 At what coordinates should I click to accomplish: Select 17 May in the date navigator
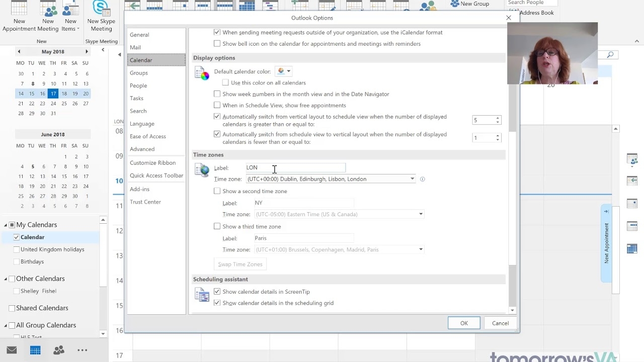point(53,94)
